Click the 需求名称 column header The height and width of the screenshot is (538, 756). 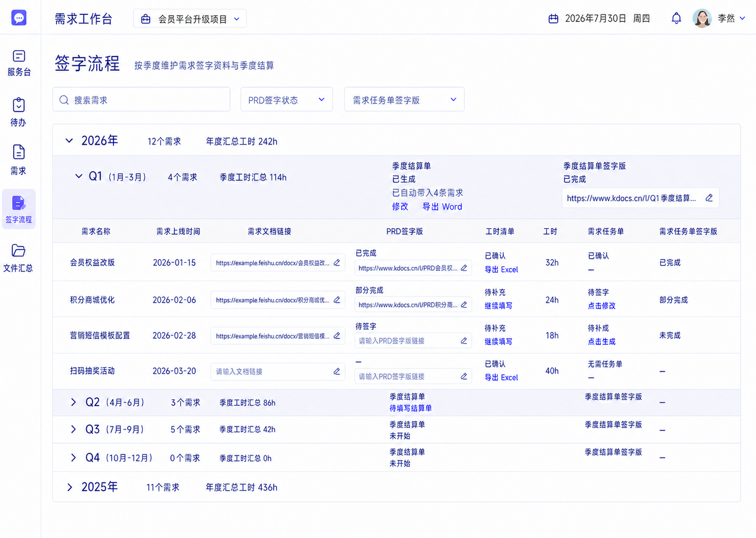tap(96, 231)
